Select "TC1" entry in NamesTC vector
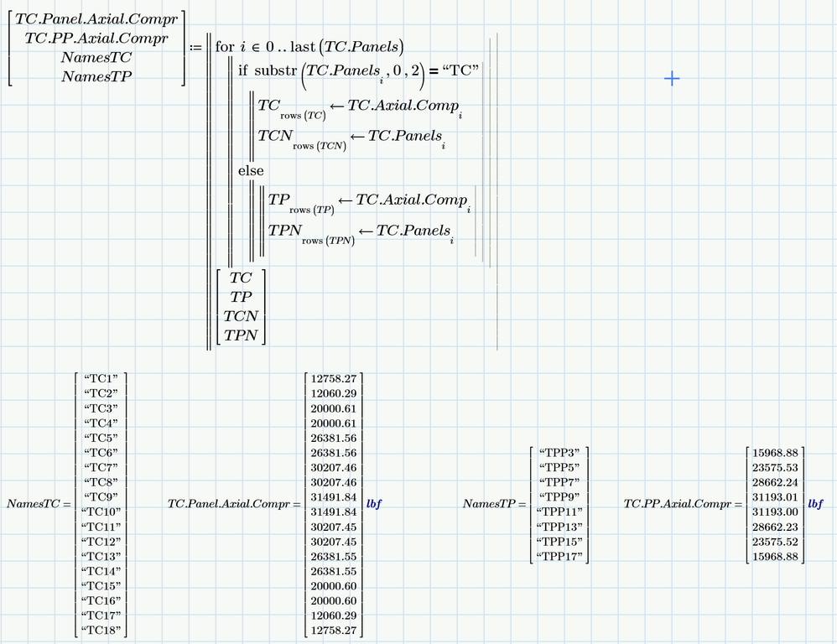This screenshot has height=644, width=837. click(101, 379)
